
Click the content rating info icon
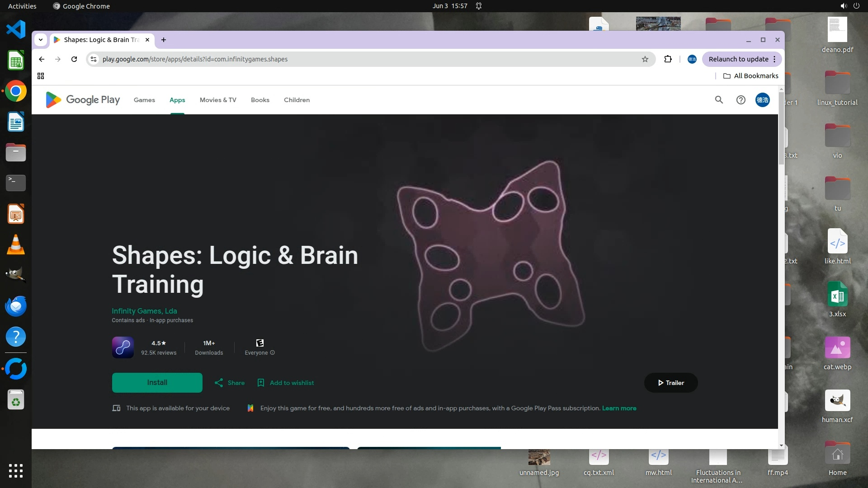point(273,353)
